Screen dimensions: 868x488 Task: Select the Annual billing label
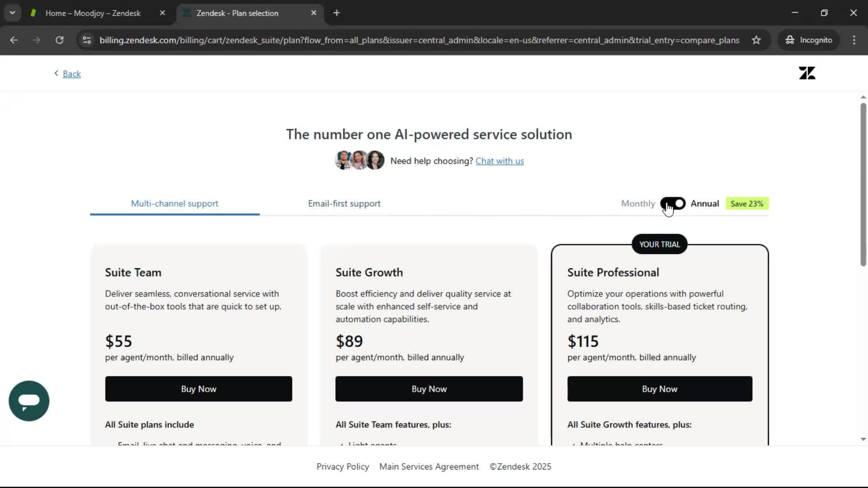(x=705, y=204)
